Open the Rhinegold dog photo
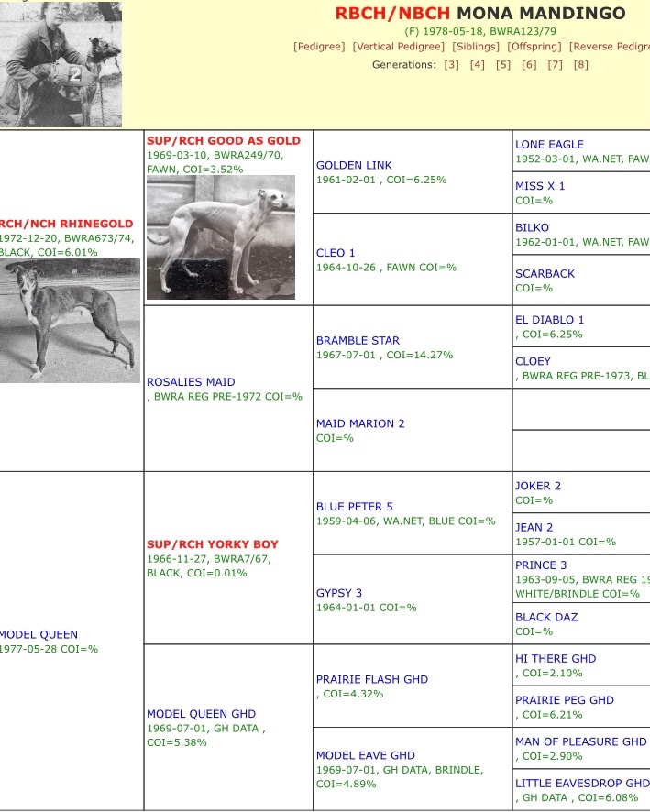This screenshot has width=650, height=812. pos(70,321)
